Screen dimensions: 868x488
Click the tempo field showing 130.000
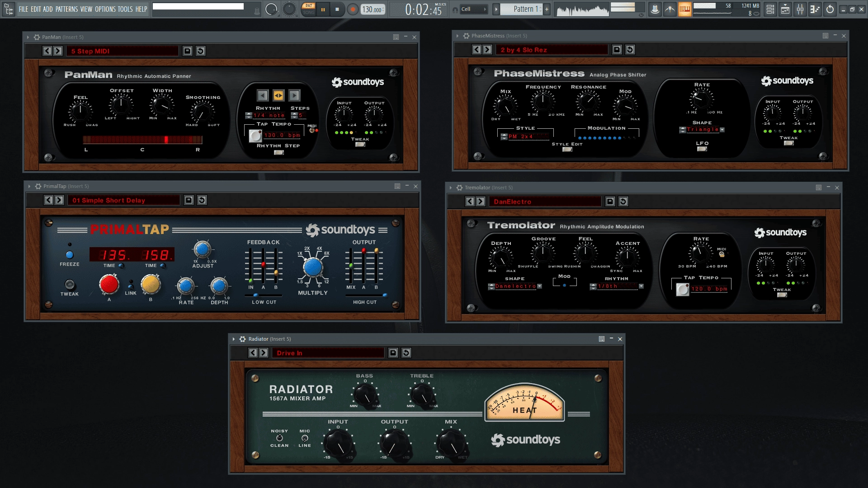click(373, 9)
